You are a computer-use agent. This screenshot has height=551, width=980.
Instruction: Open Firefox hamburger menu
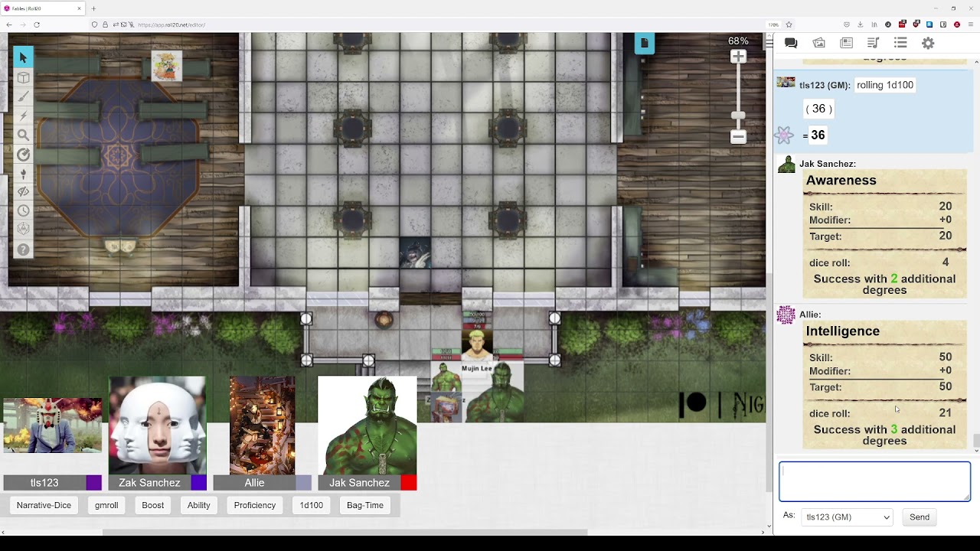pyautogui.click(x=971, y=24)
